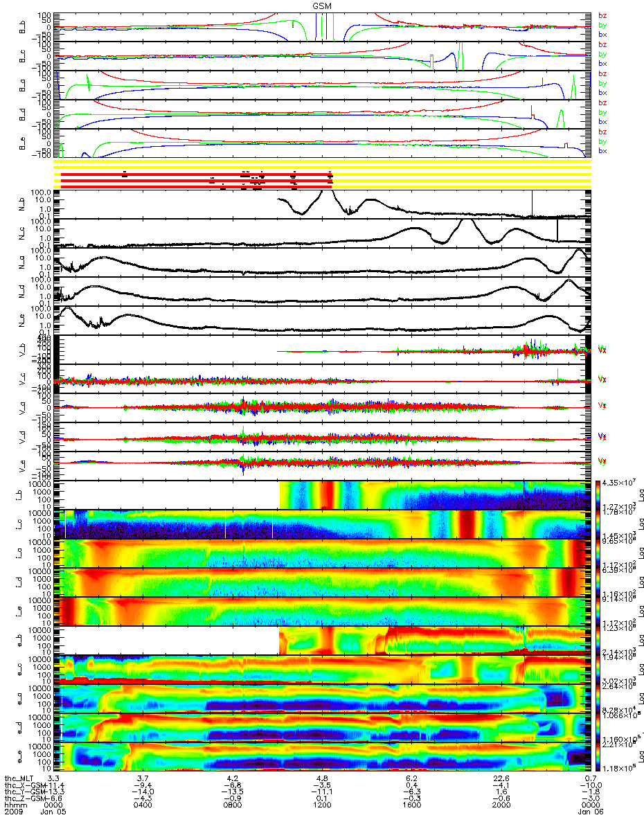
Task: Click the i_b ion spectrogram panel
Action: [323, 495]
